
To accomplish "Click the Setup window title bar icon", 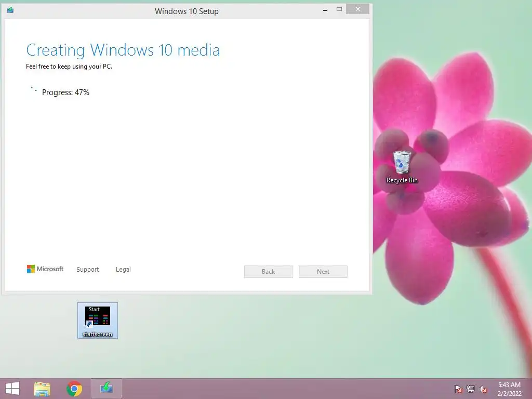I will (10, 10).
